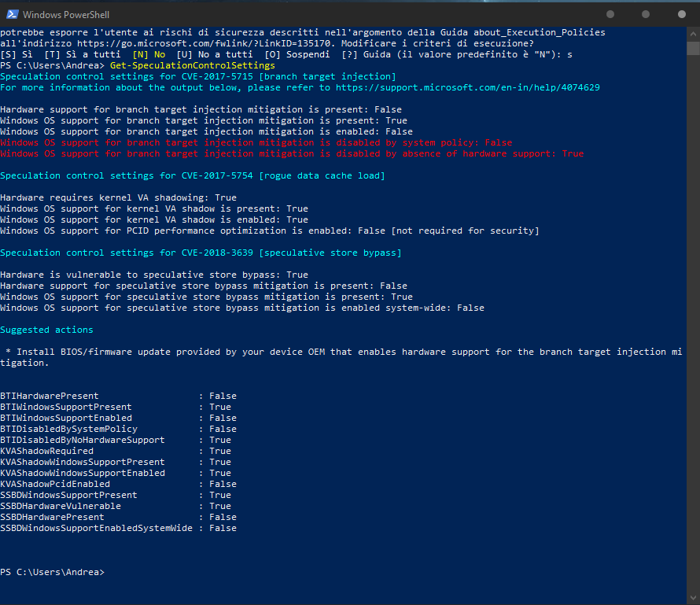Image resolution: width=700 pixels, height=605 pixels.
Task: Click 'Hardware is vulnerable to speculative store bypass' line
Action: point(154,275)
